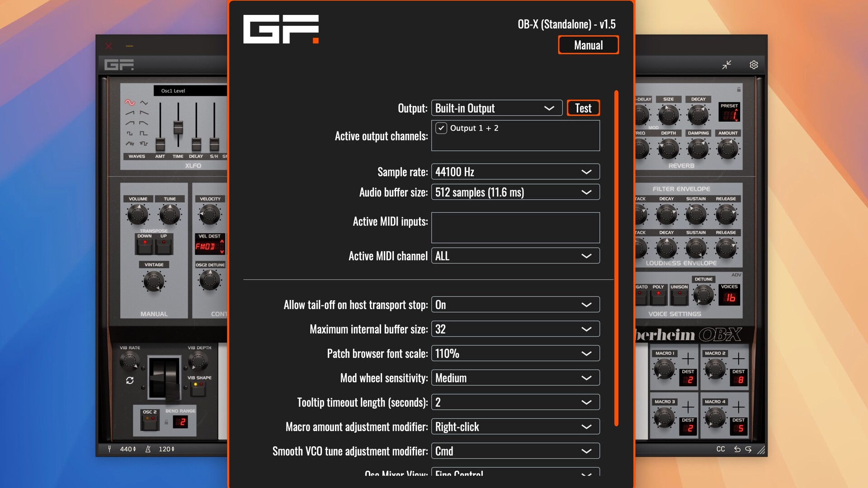Click the vibrato sync arrows icon

tap(130, 380)
